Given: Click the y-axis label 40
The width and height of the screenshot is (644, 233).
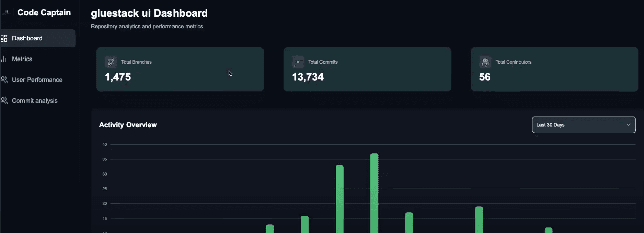Looking at the screenshot, I should [105, 144].
